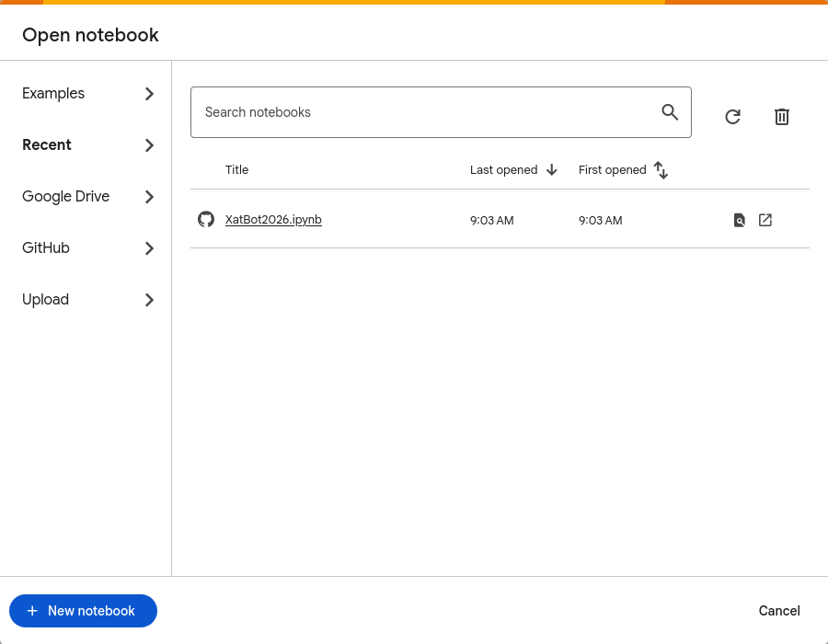Image resolution: width=828 pixels, height=644 pixels.
Task: Select the GitHub tab label
Action: tap(46, 248)
